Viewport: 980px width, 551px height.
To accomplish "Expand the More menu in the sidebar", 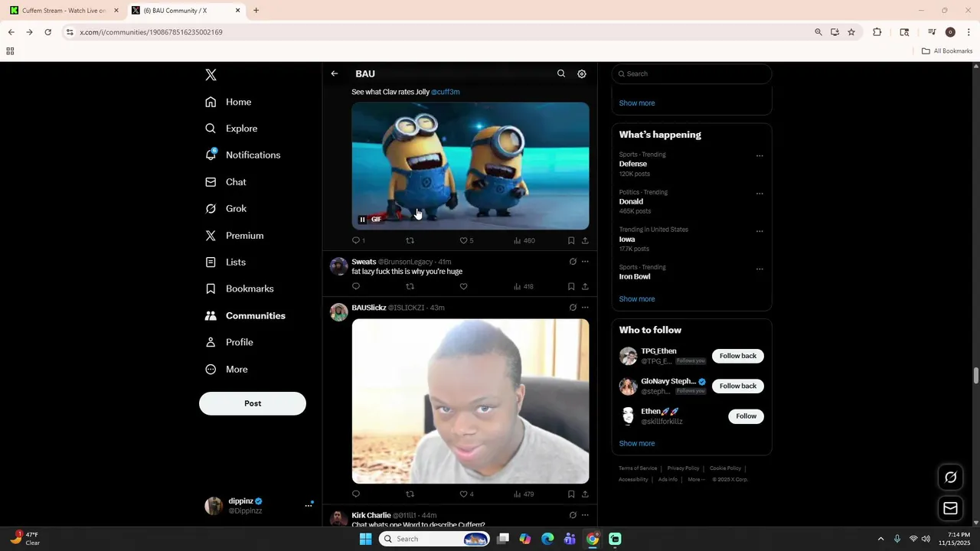I will click(x=227, y=369).
